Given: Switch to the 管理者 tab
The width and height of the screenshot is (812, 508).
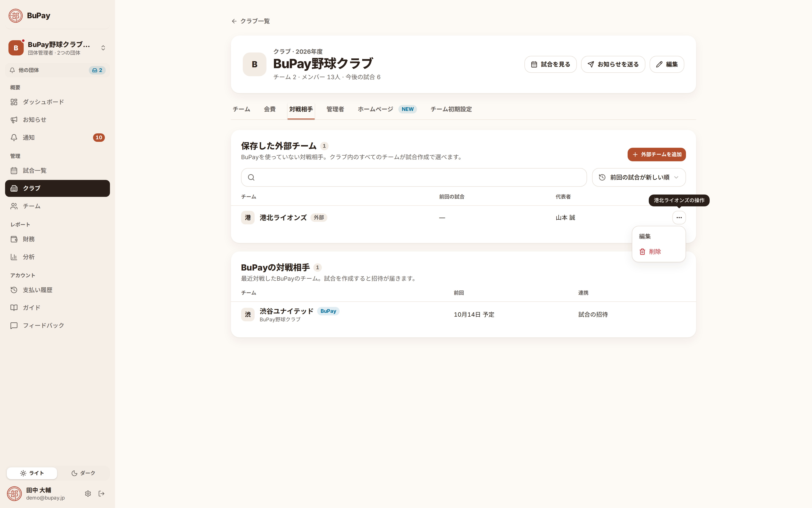Looking at the screenshot, I should pyautogui.click(x=335, y=109).
